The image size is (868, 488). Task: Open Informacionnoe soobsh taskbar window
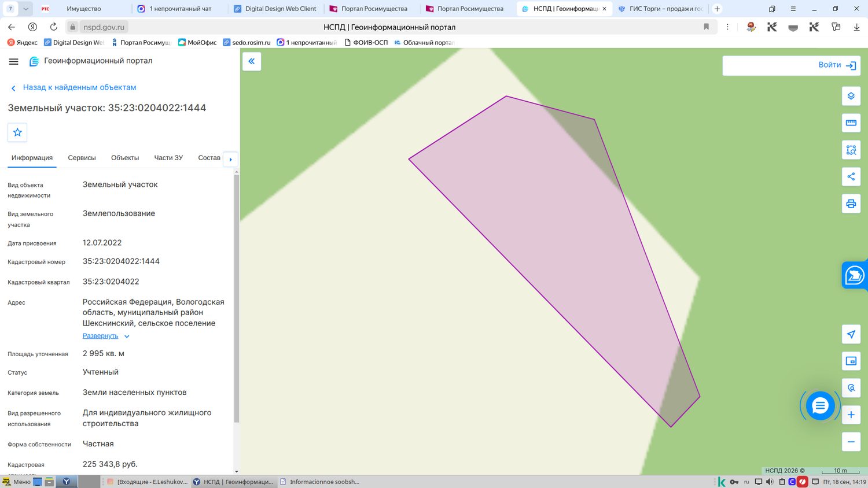(319, 482)
